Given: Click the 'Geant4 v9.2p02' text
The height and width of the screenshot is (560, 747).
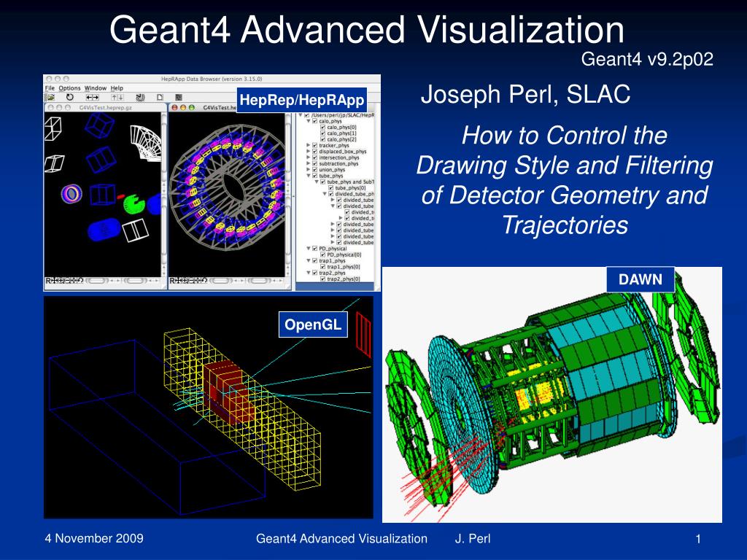Looking at the screenshot, I should pos(647,60).
